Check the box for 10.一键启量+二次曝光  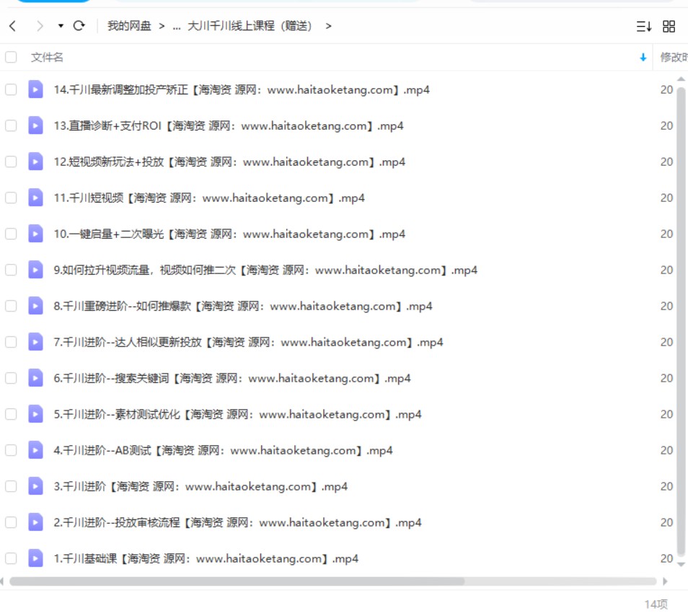pos(11,234)
